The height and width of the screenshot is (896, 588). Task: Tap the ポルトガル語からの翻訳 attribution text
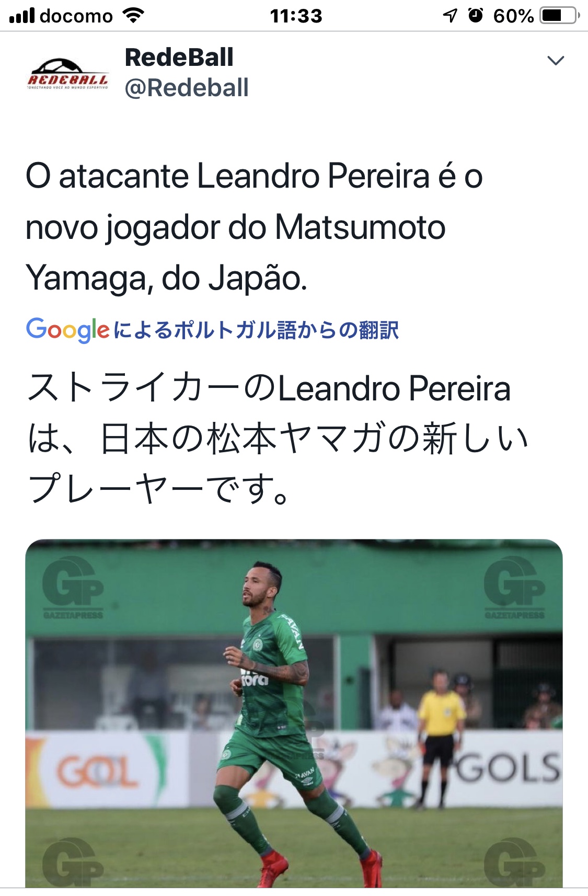pyautogui.click(x=256, y=330)
